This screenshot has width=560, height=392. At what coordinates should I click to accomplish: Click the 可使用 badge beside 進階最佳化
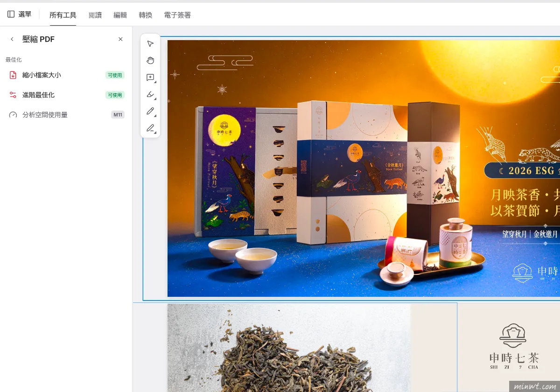[x=115, y=95]
